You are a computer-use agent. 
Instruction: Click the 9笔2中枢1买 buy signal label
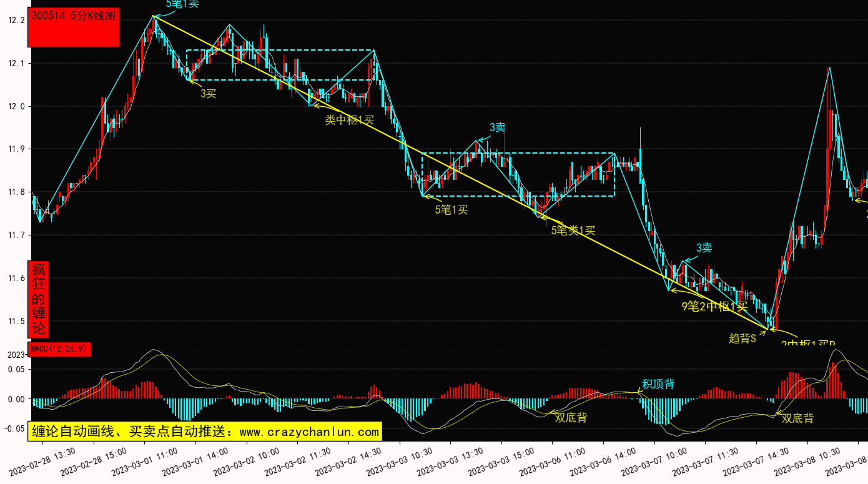tap(714, 306)
